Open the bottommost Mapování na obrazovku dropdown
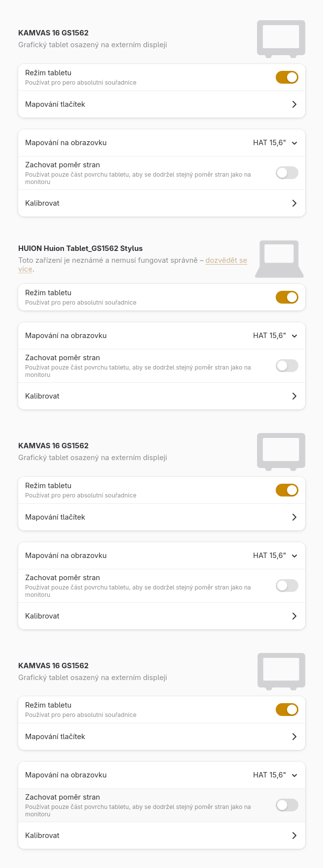 tap(275, 775)
